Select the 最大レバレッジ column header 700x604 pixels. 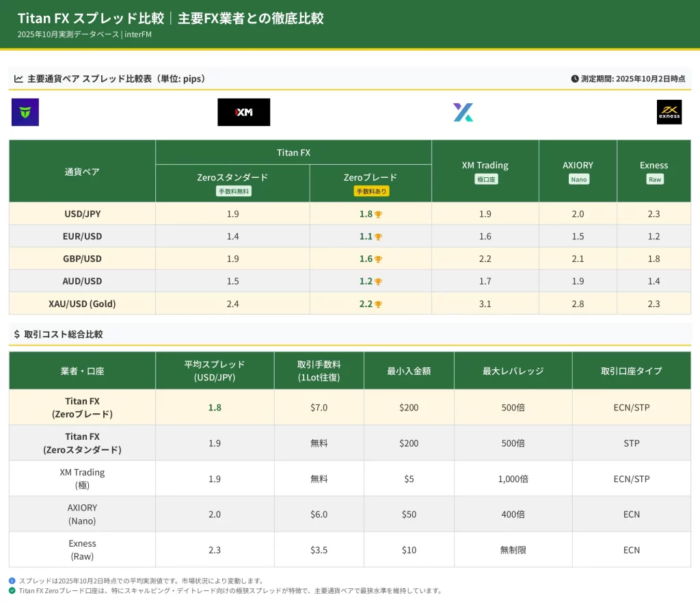(x=513, y=371)
